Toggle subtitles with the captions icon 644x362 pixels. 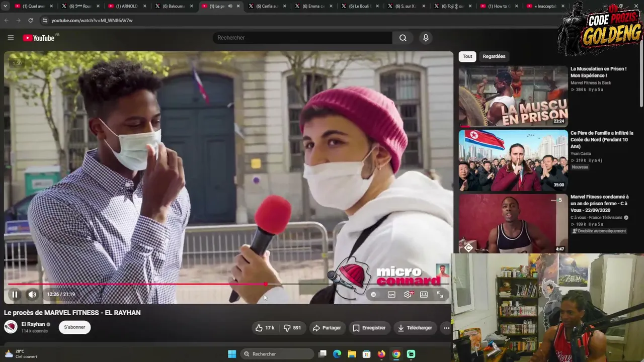[x=391, y=295]
